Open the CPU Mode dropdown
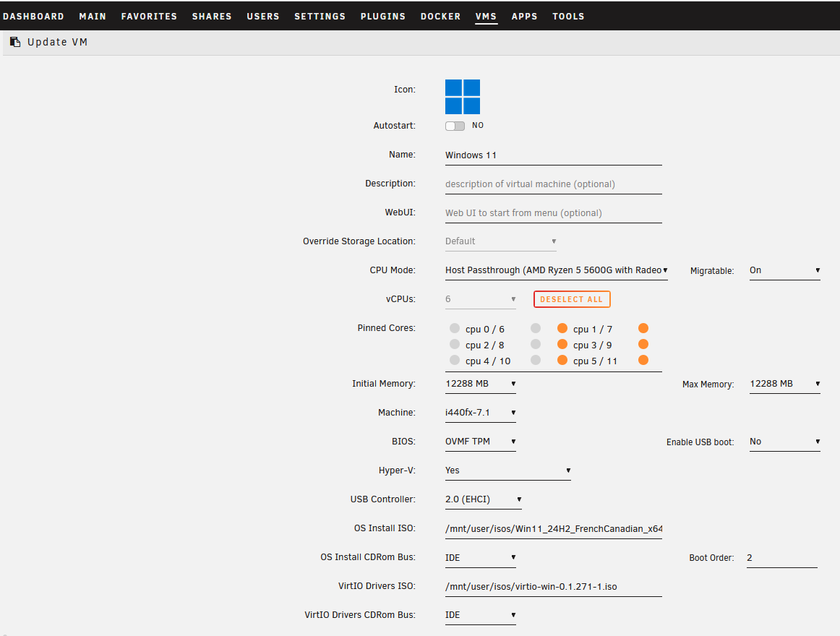Image resolution: width=840 pixels, height=636 pixels. [x=556, y=270]
